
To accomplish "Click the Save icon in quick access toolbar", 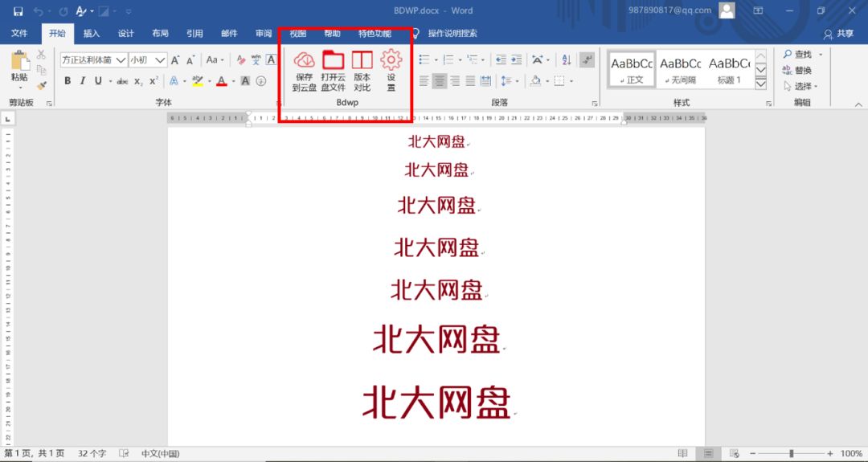I will pyautogui.click(x=18, y=11).
